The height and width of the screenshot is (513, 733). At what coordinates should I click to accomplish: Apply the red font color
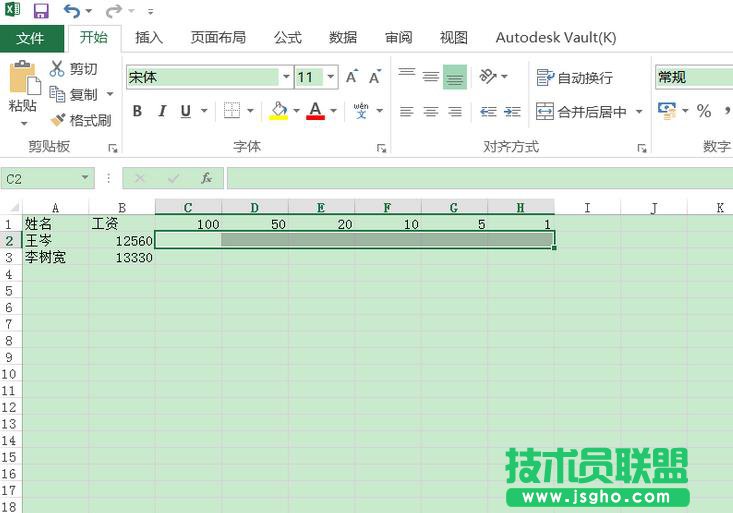[316, 111]
